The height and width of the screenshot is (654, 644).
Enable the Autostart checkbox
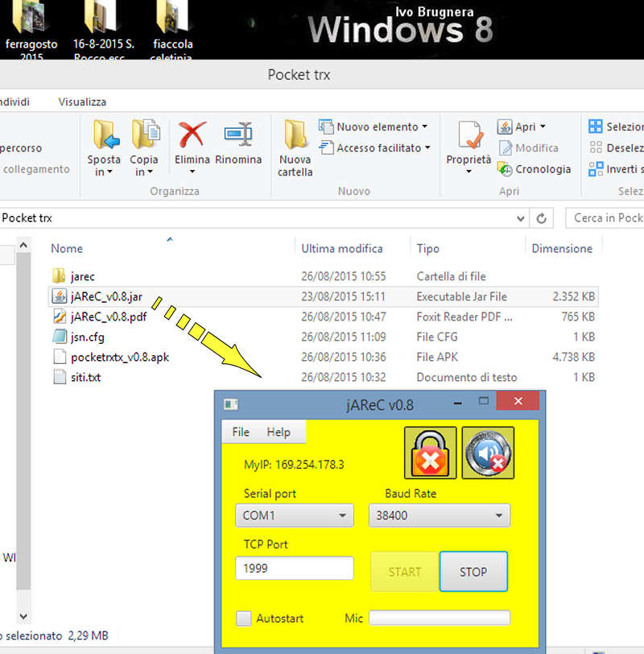point(244,619)
